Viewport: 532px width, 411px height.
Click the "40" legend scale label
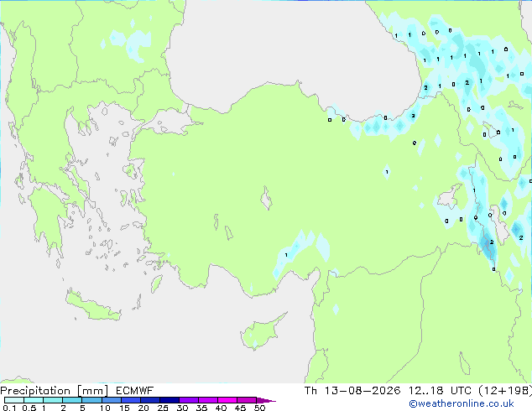click(221, 408)
